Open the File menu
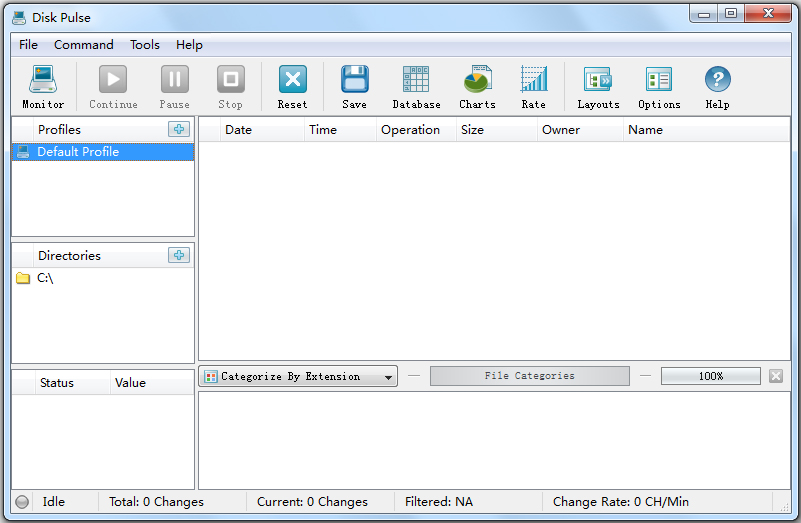This screenshot has width=801, height=523. [28, 45]
